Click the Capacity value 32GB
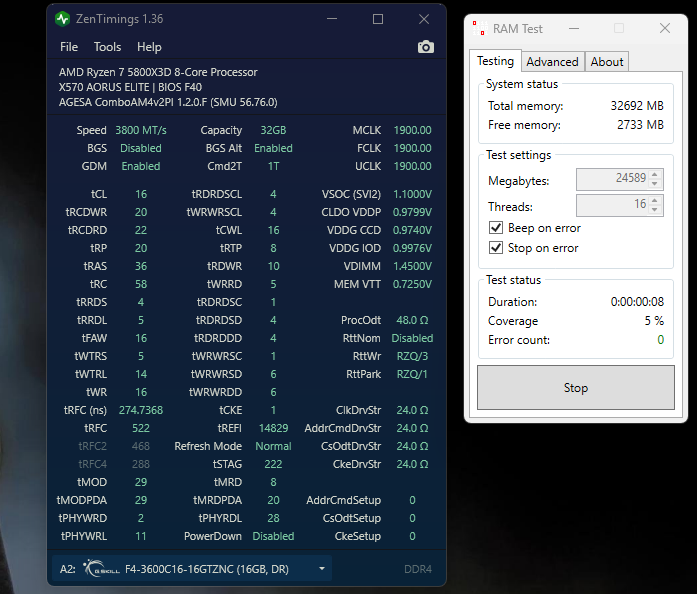This screenshot has height=594, width=697. [273, 130]
